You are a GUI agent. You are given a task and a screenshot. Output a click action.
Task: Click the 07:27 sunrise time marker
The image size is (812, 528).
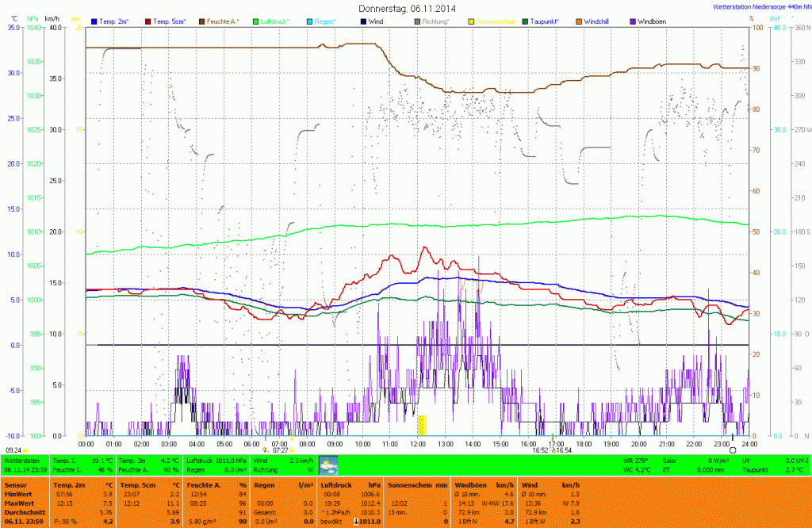click(281, 450)
